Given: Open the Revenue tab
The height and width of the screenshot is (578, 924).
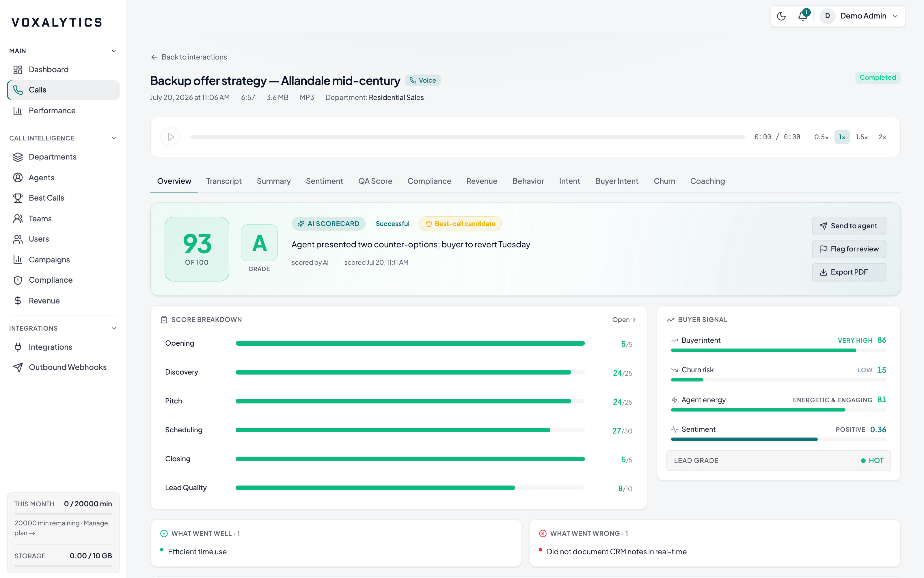Looking at the screenshot, I should coord(482,181).
